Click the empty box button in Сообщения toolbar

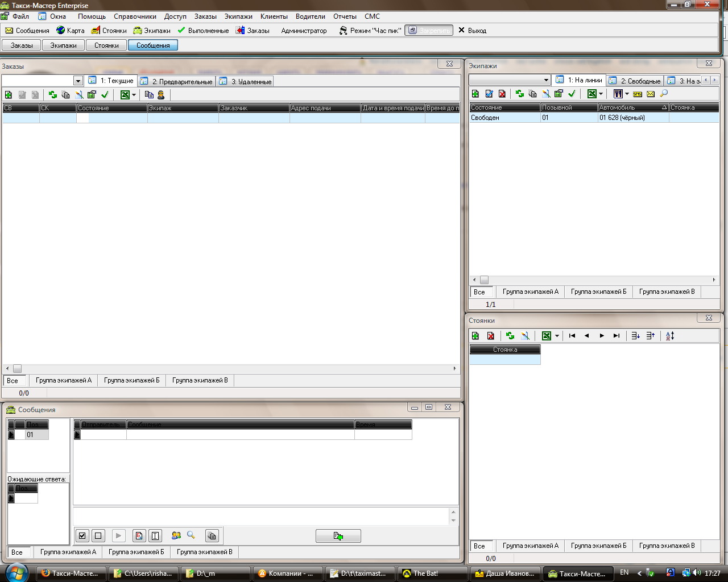tap(98, 535)
